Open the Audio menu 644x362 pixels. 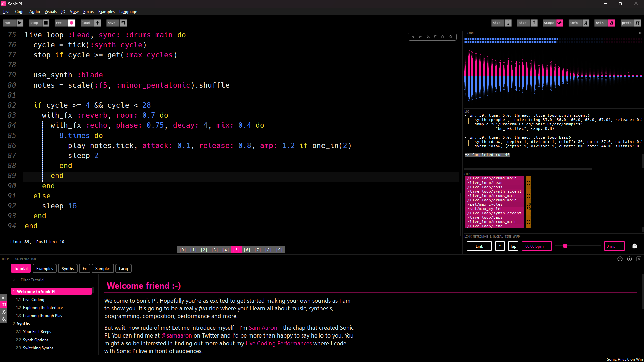point(34,12)
